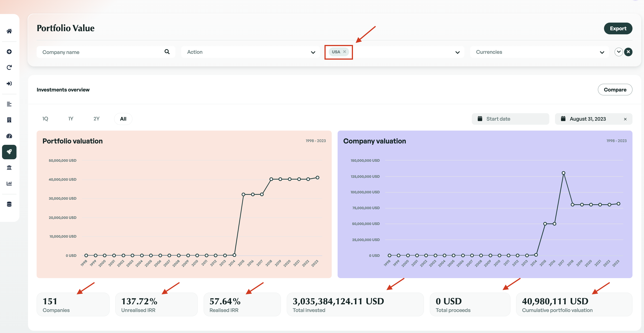Select the 1Y time range tab
This screenshot has width=644, height=333.
71,119
